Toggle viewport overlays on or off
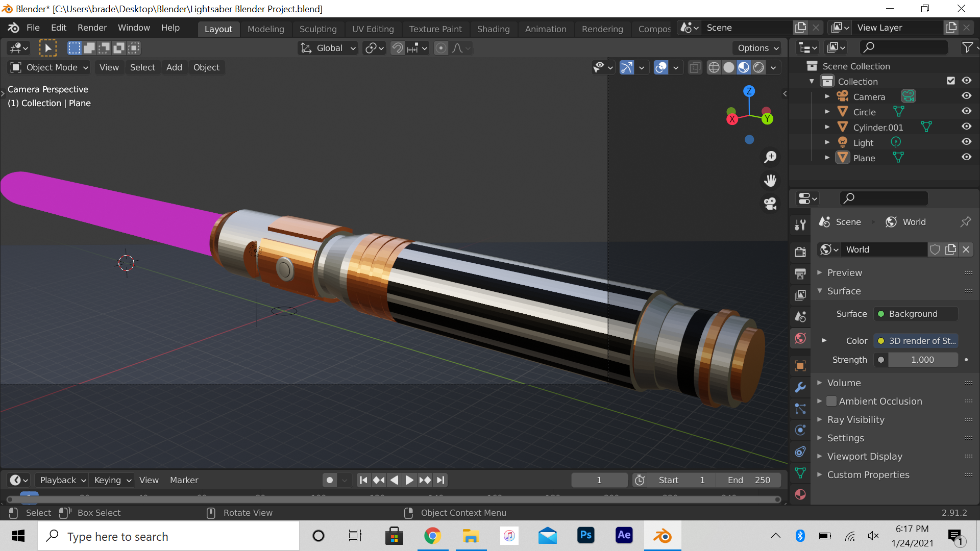Screen dimensions: 980x551 (x=661, y=67)
